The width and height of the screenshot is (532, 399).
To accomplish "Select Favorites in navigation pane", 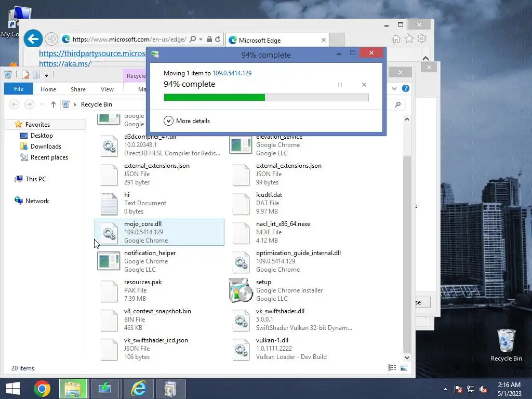I will [x=37, y=125].
